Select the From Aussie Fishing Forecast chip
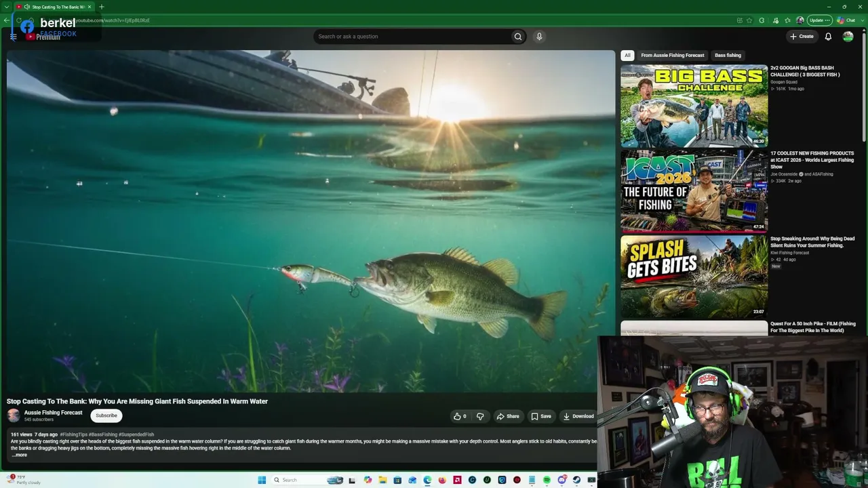The height and width of the screenshot is (488, 868). (x=673, y=55)
